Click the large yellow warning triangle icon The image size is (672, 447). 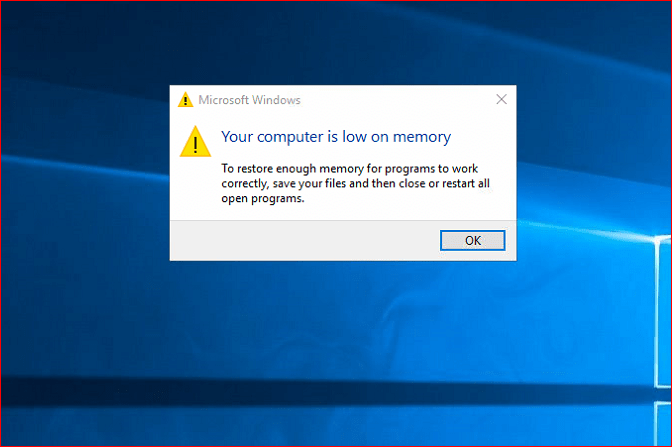coord(195,141)
